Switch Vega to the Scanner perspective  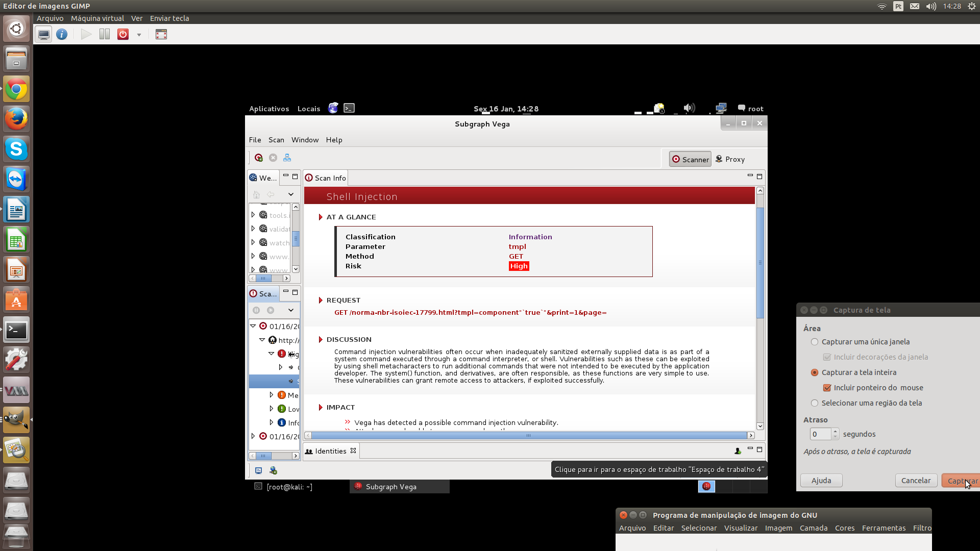pos(690,160)
